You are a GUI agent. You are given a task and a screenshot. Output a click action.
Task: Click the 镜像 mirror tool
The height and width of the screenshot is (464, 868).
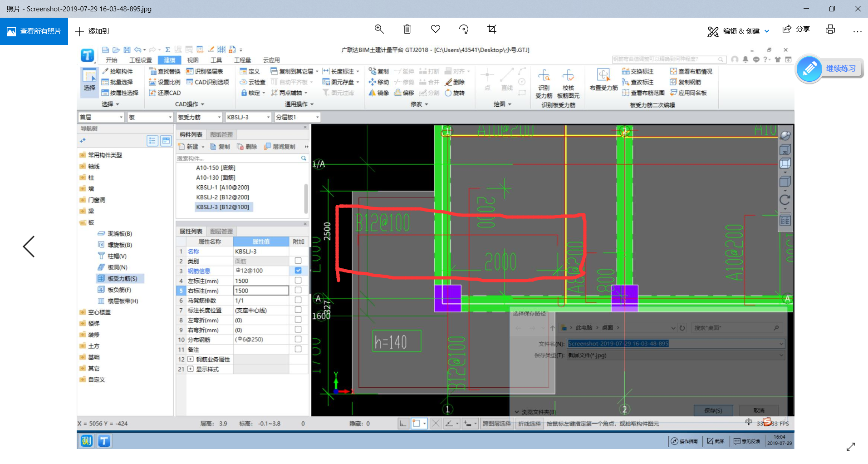379,93
